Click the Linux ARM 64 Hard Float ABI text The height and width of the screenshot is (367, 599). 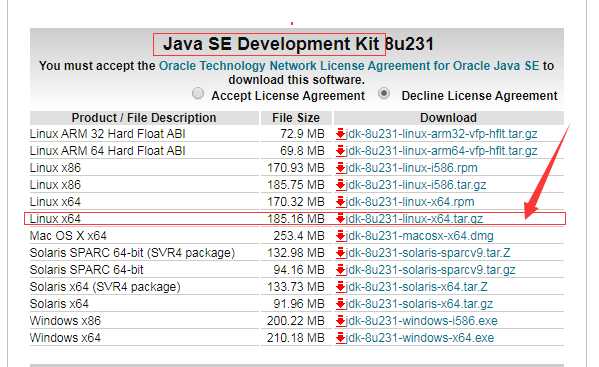[107, 151]
